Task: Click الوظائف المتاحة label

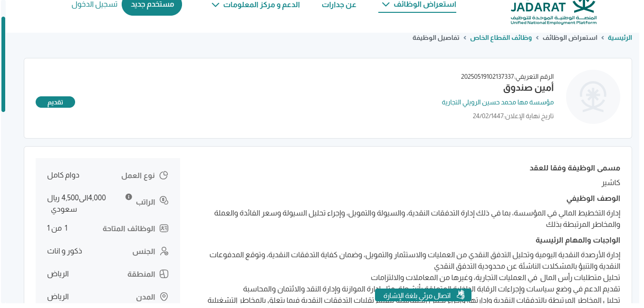Action: 129,229
